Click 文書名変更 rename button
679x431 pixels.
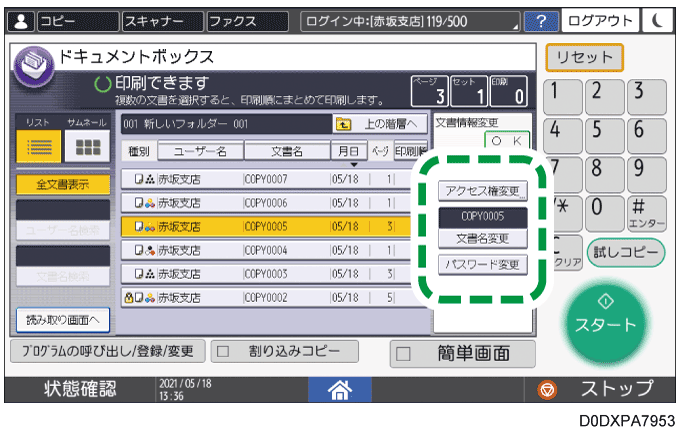[483, 239]
